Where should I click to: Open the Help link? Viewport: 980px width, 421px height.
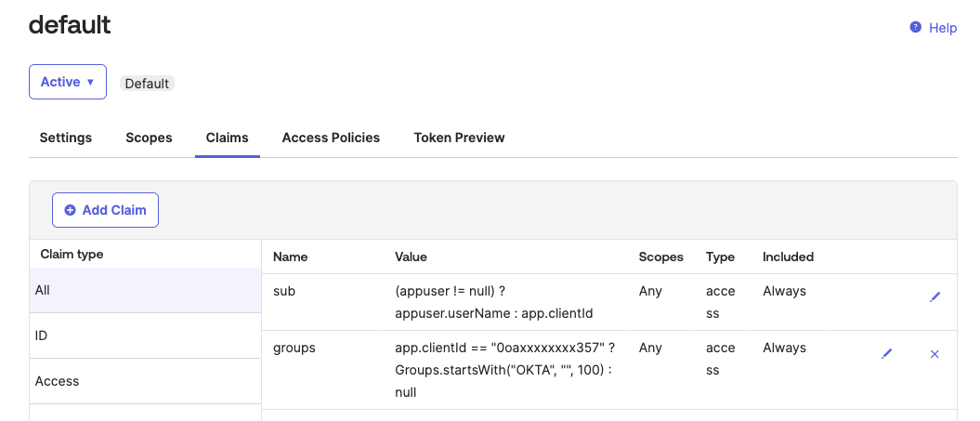tap(942, 28)
